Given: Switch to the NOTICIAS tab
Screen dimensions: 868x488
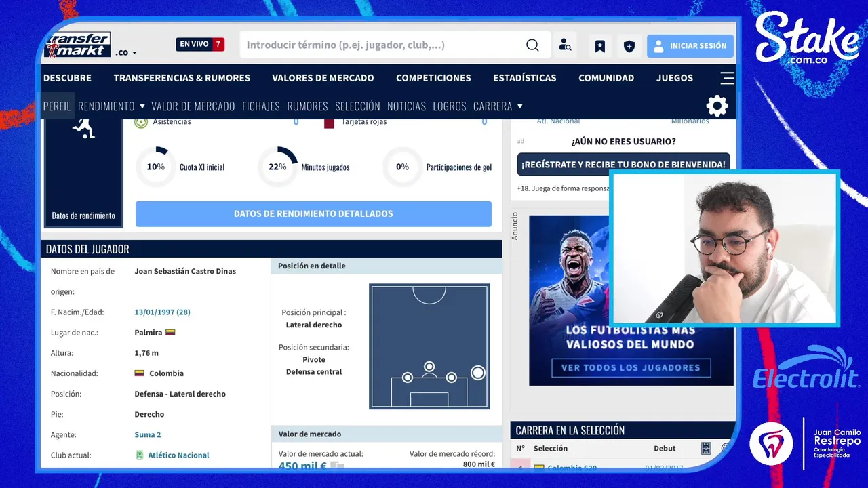Looking at the screenshot, I should (406, 106).
